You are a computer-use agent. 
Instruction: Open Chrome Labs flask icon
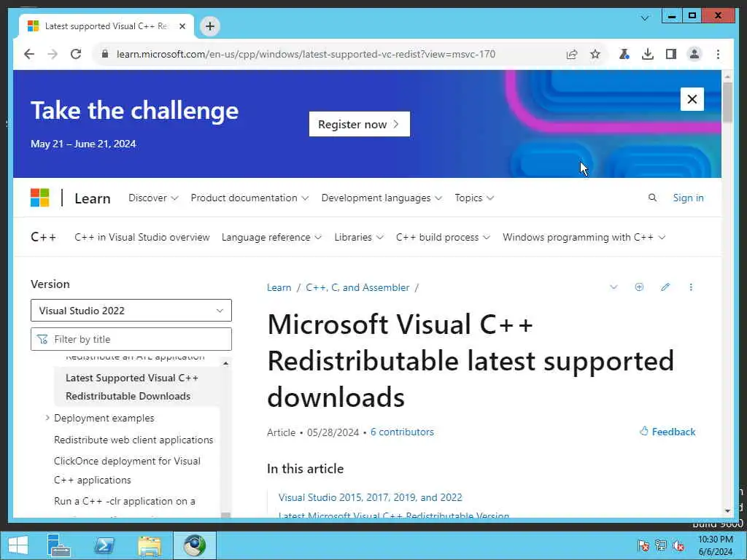[x=624, y=54]
